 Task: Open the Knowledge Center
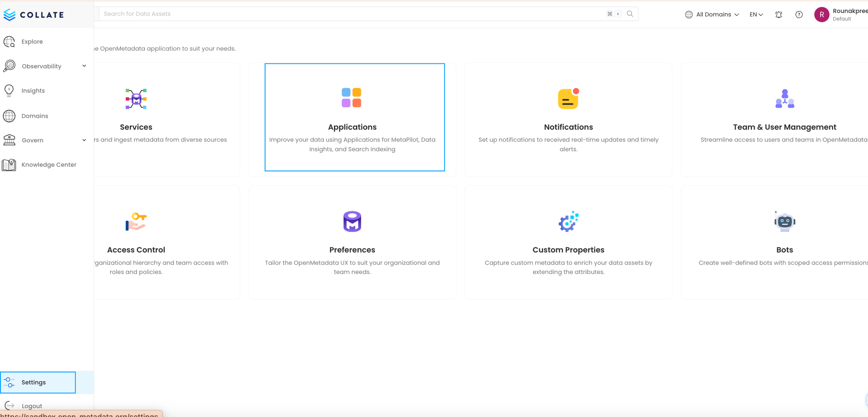[49, 165]
